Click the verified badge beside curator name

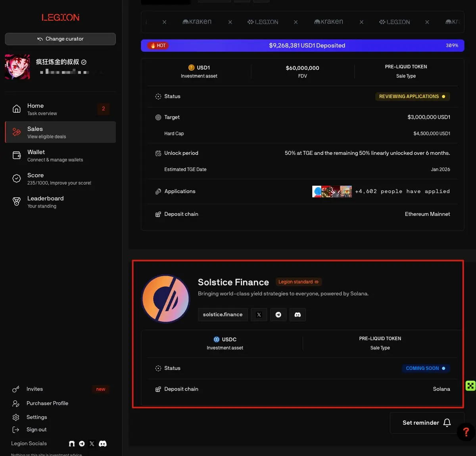[x=84, y=62]
